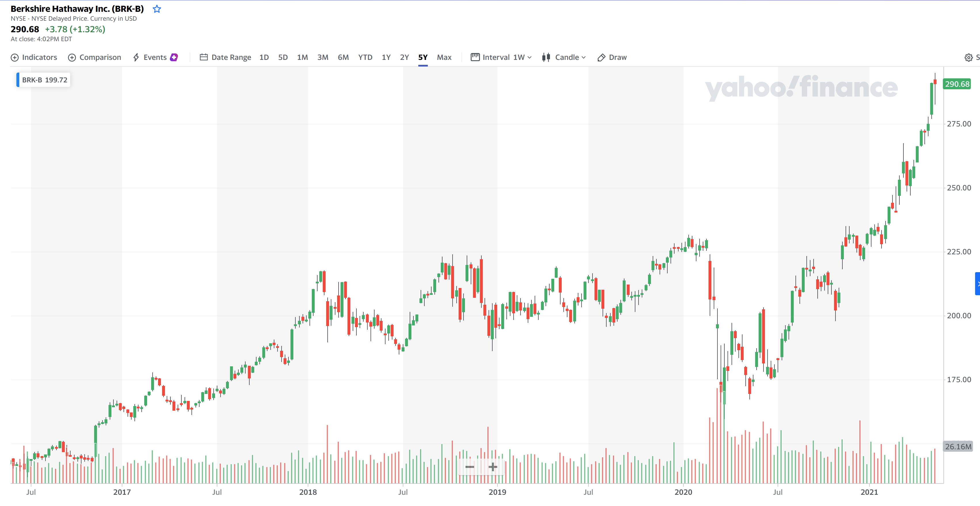Click the purple Events badge

pos(174,57)
